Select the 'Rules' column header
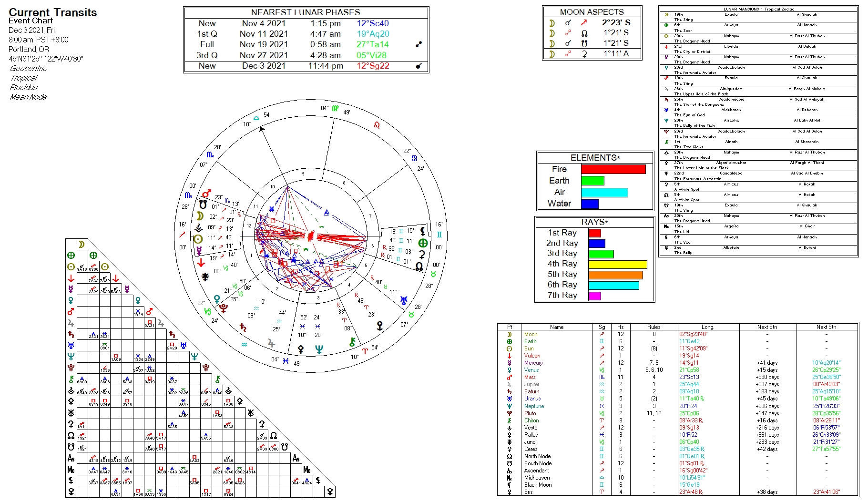 (654, 327)
